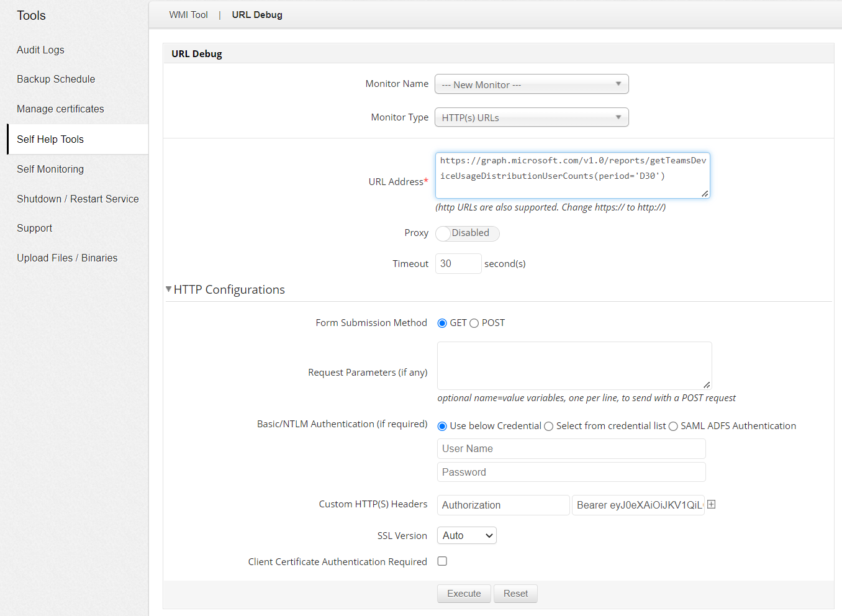
Task: Click the Password input field
Action: (x=571, y=472)
